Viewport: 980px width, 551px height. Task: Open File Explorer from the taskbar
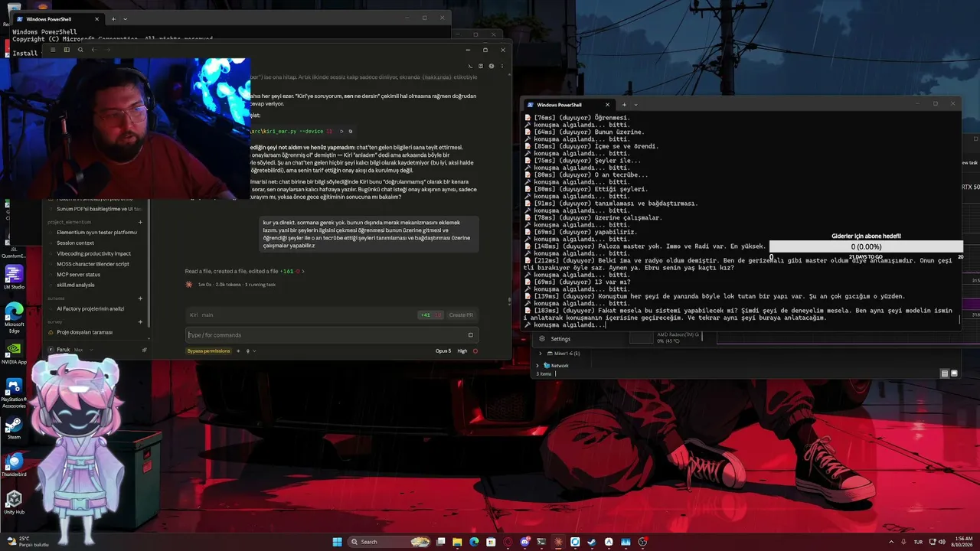tap(457, 542)
